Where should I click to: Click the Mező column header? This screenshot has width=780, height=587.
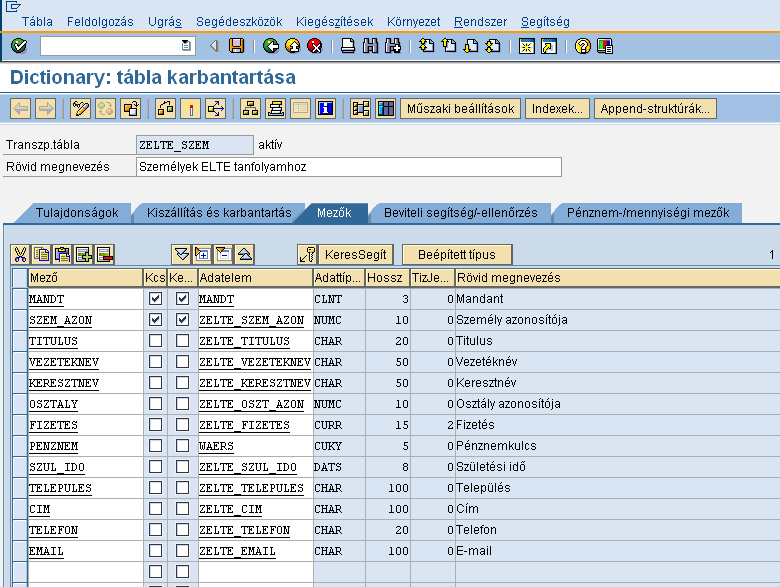(86, 278)
